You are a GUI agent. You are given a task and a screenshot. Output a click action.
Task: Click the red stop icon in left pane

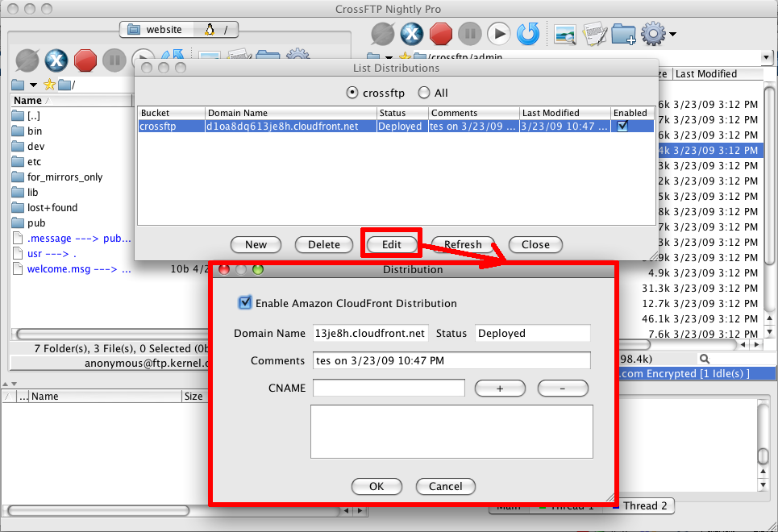click(85, 60)
